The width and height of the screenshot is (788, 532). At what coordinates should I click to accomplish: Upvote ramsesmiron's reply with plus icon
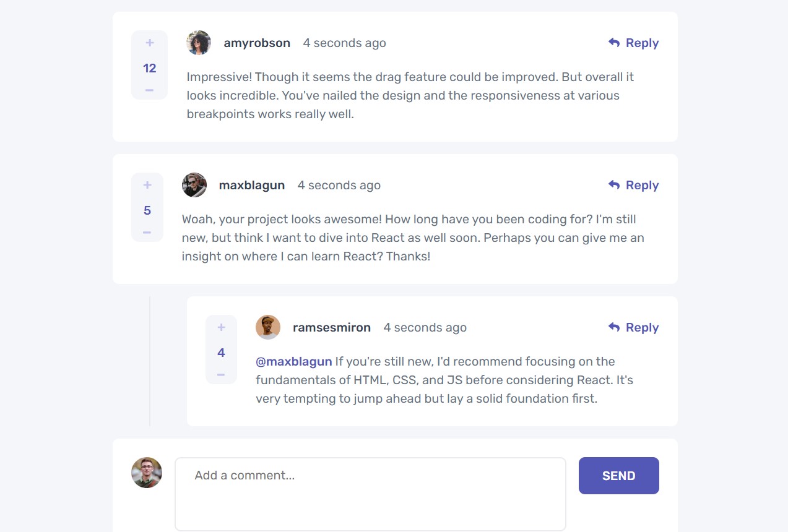(221, 328)
